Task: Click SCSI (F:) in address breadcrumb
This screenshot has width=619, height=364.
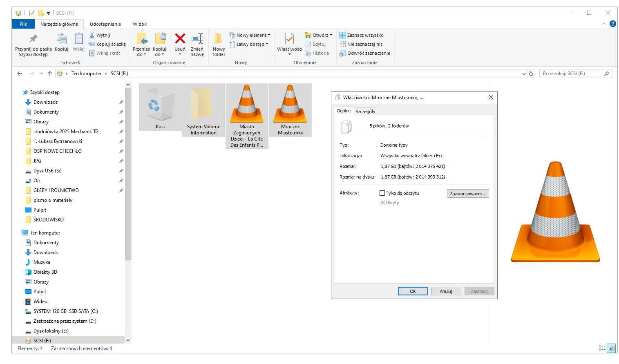Action: [x=119, y=74]
